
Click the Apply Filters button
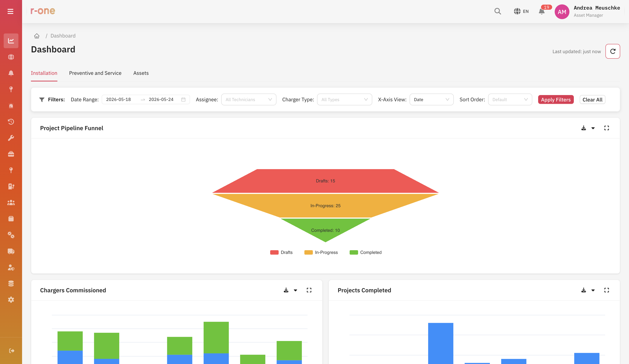coord(556,99)
